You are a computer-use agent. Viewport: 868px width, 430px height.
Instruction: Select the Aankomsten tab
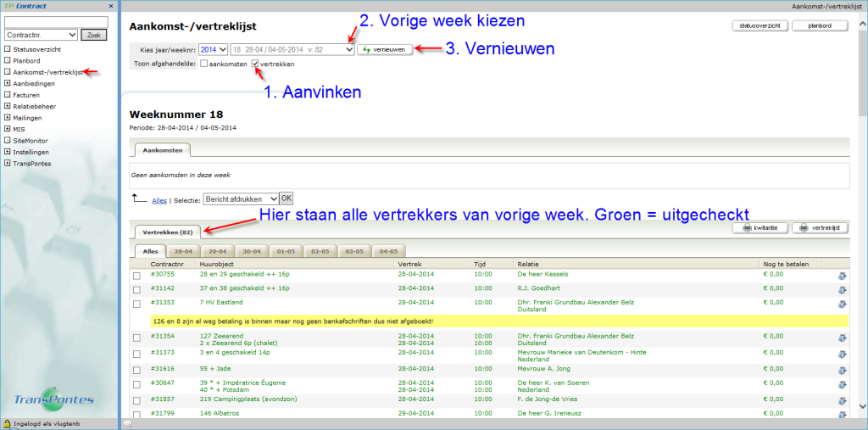click(160, 149)
